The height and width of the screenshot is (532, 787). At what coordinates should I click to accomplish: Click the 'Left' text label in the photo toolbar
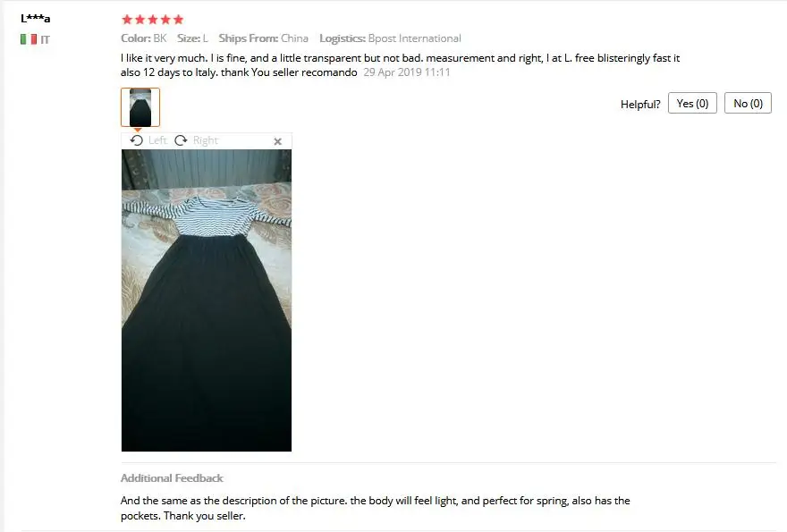pyautogui.click(x=157, y=140)
